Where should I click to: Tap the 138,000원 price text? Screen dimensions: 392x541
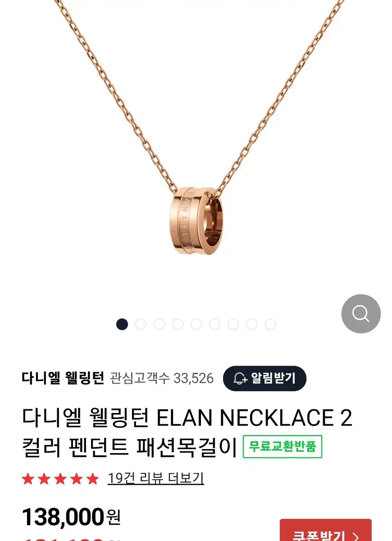(71, 517)
